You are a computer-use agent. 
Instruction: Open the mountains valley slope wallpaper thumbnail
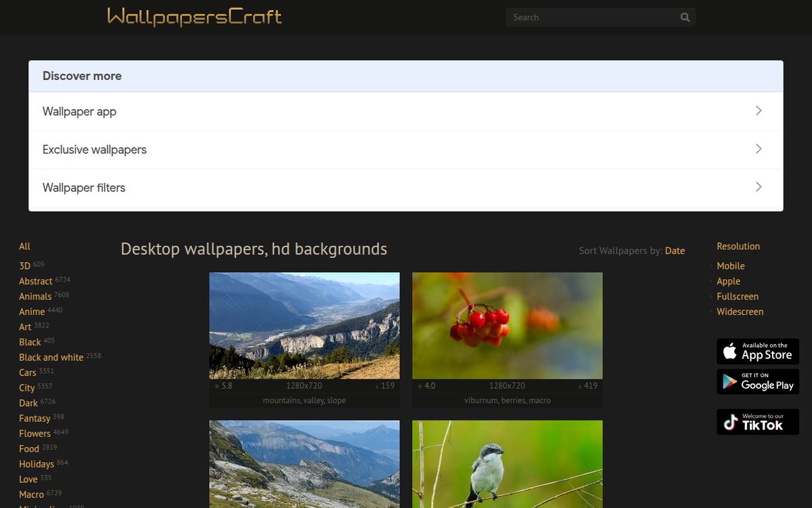click(x=304, y=326)
